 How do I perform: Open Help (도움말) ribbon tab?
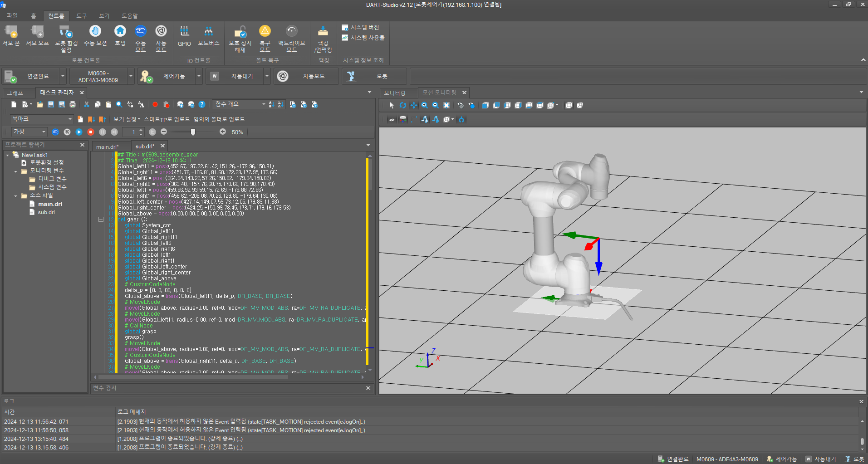[130, 15]
